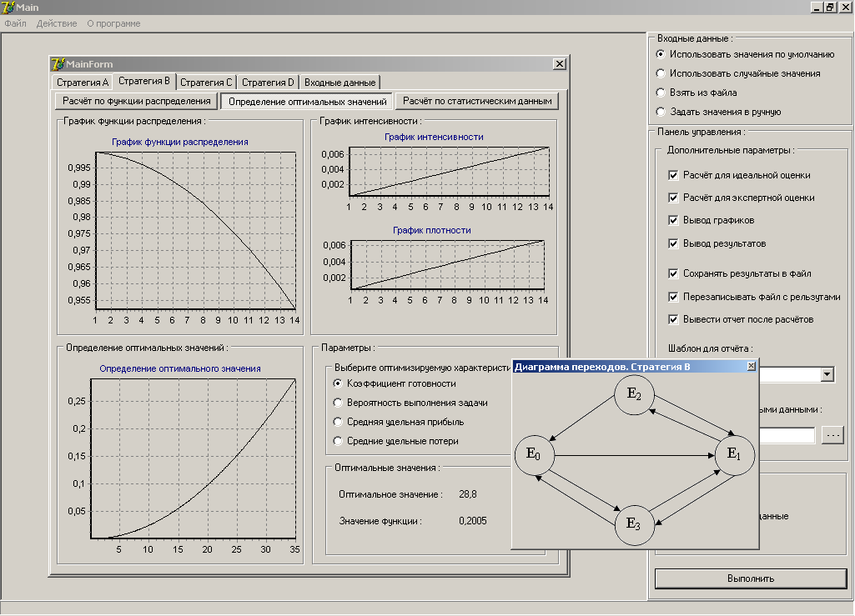Click the График плотности chart title
This screenshot has width=855, height=616.
[432, 230]
